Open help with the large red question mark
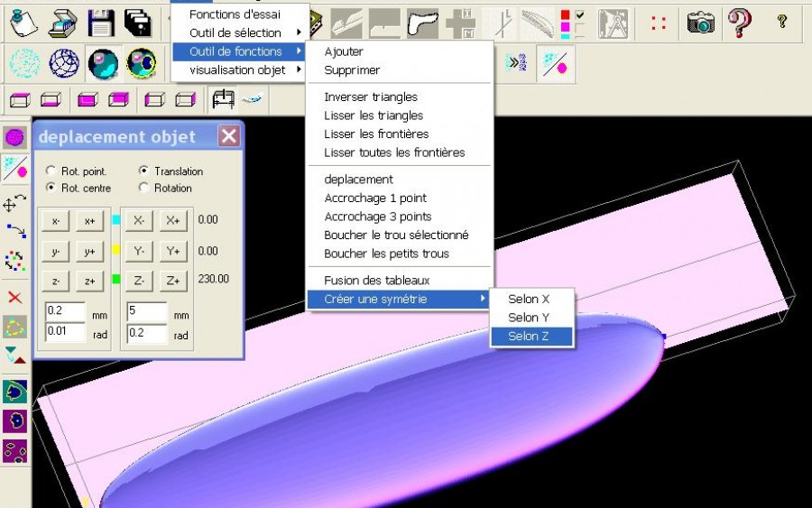Viewport: 812px width, 508px height. pos(739,23)
